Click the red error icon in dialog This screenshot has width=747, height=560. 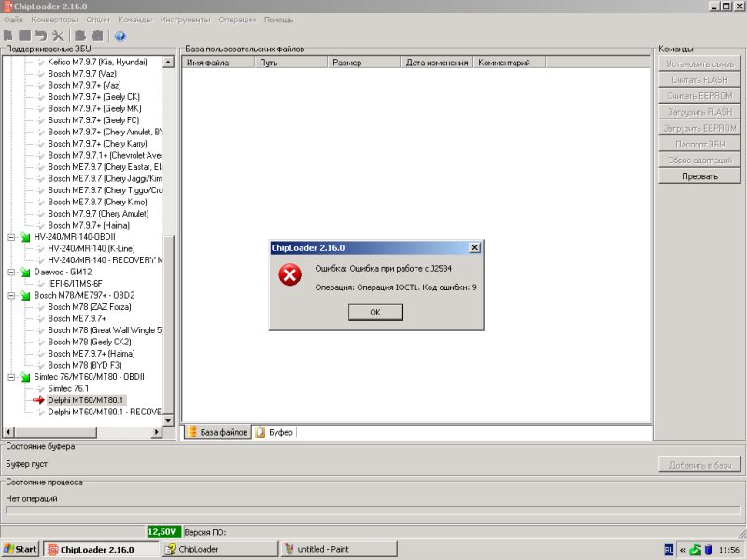point(290,275)
